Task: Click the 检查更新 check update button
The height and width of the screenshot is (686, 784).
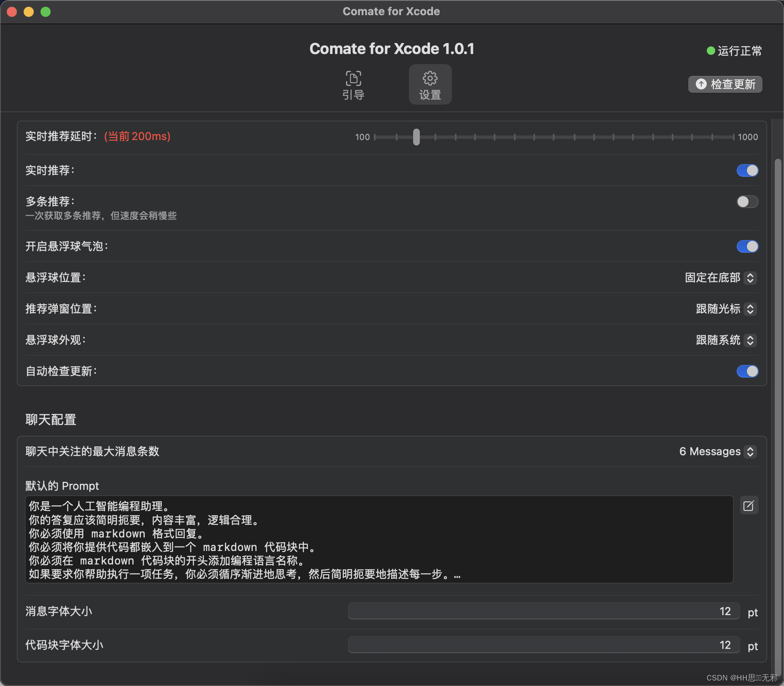Action: click(725, 84)
